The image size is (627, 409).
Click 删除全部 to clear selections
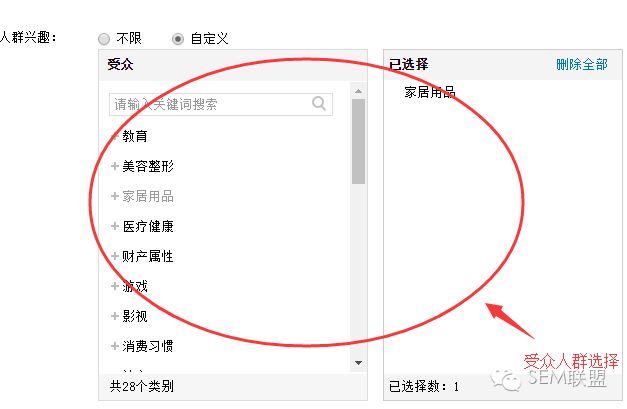[x=582, y=64]
